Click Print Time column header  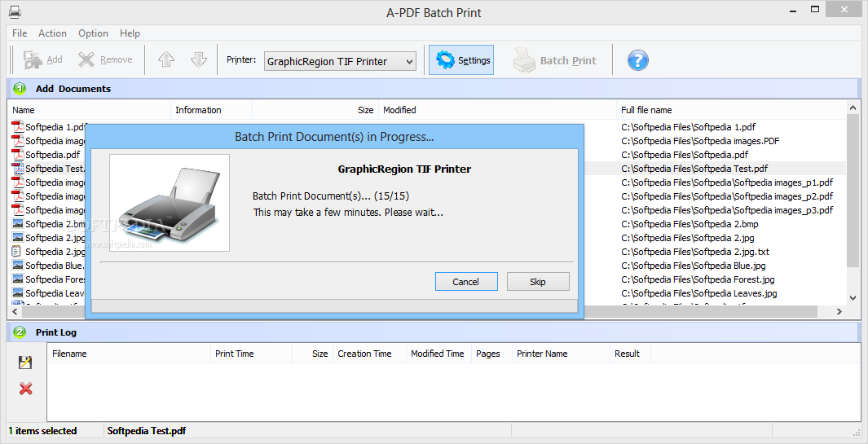[251, 354]
